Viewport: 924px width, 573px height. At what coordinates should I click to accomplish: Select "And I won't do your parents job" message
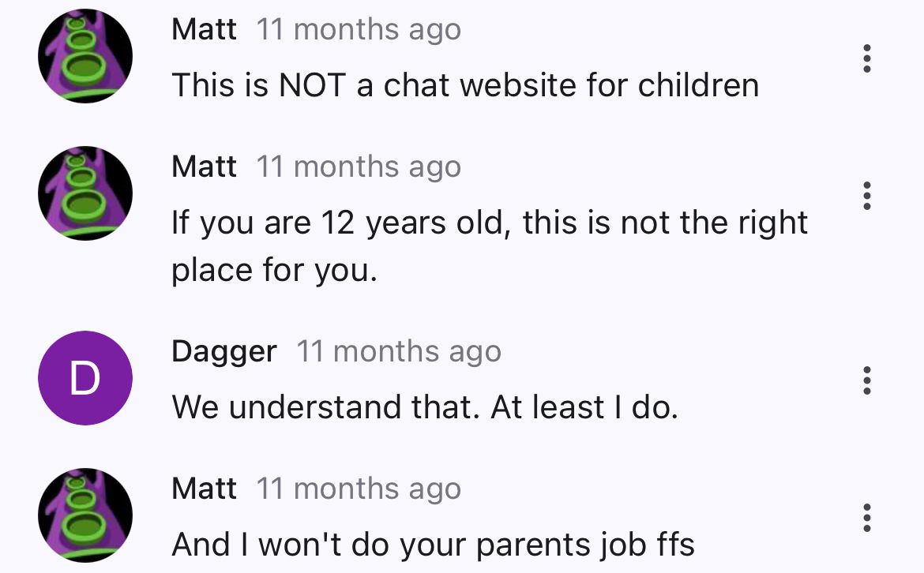pyautogui.click(x=433, y=545)
